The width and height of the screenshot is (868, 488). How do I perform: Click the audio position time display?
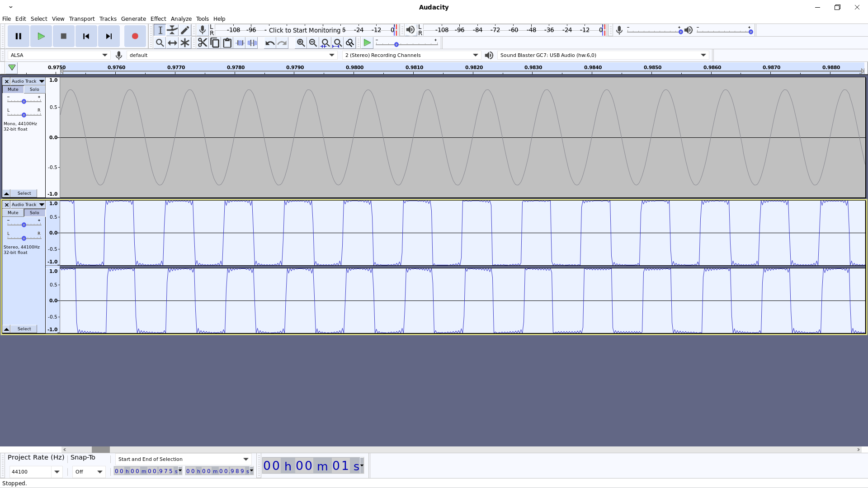pos(313,466)
